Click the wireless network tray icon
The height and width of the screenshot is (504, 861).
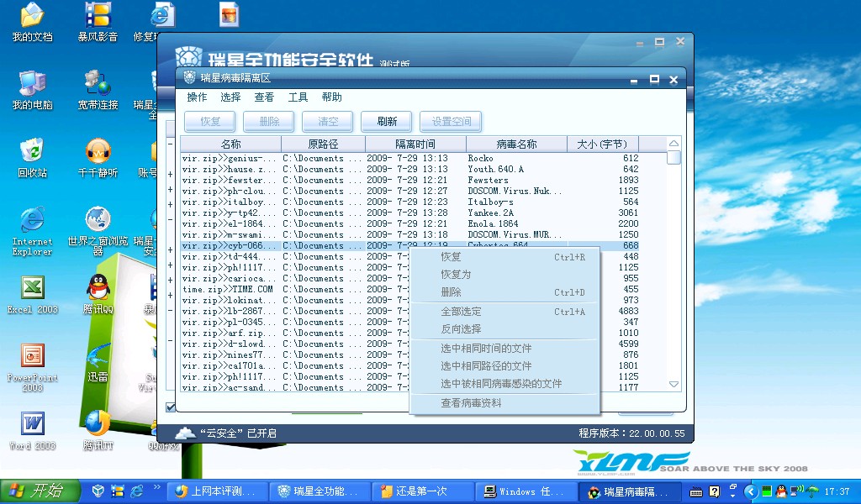pos(797,491)
